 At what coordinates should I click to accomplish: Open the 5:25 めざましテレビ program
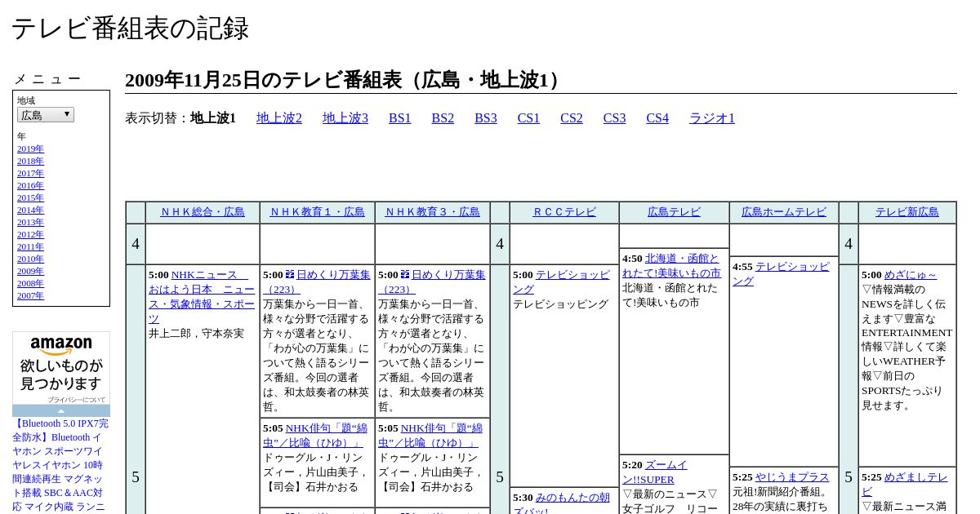[905, 485]
